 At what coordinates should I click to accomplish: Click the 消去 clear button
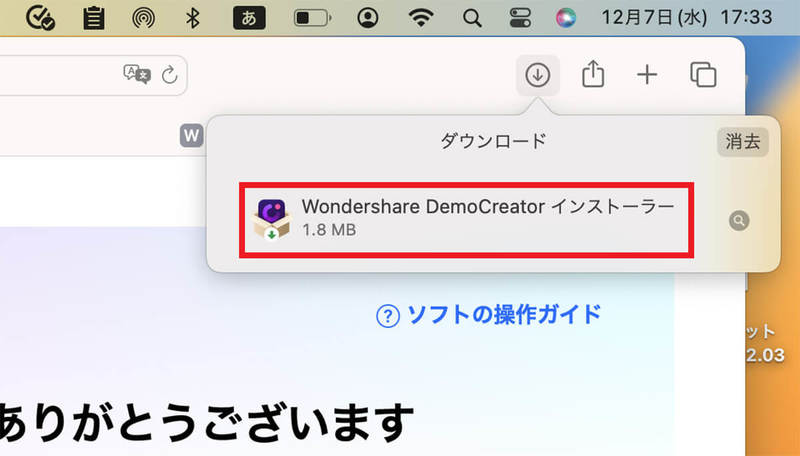(x=743, y=141)
